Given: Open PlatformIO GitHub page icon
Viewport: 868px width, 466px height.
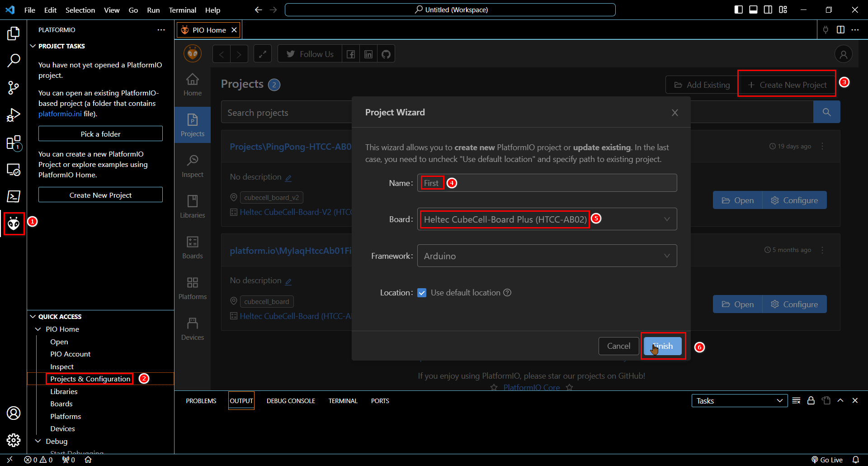Looking at the screenshot, I should pos(386,54).
